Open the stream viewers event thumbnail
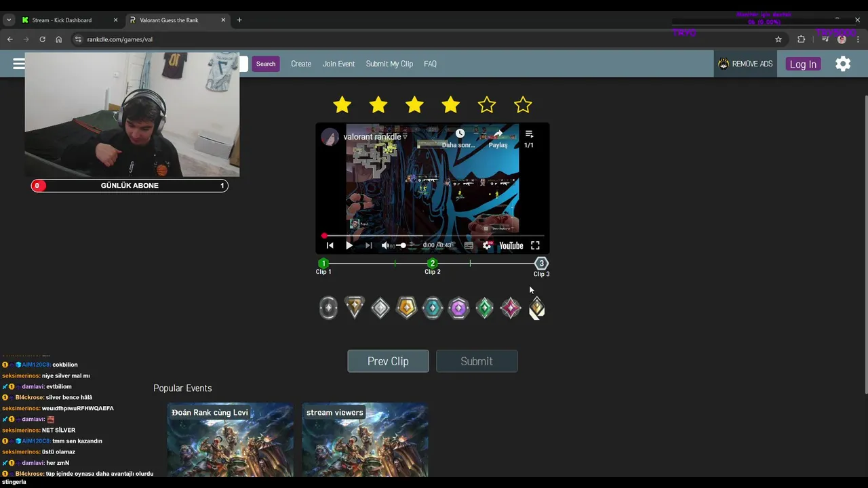Screen dimensions: 868x488 pyautogui.click(x=365, y=440)
